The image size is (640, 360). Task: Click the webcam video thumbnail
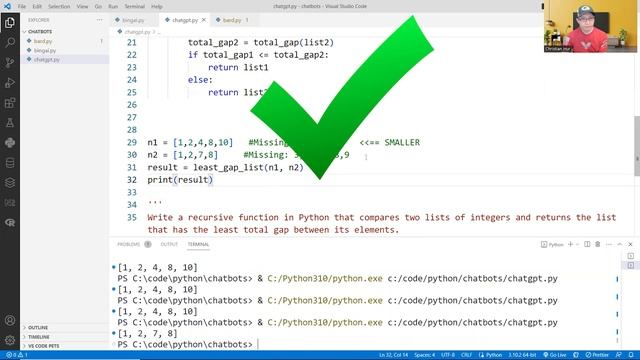coord(590,26)
